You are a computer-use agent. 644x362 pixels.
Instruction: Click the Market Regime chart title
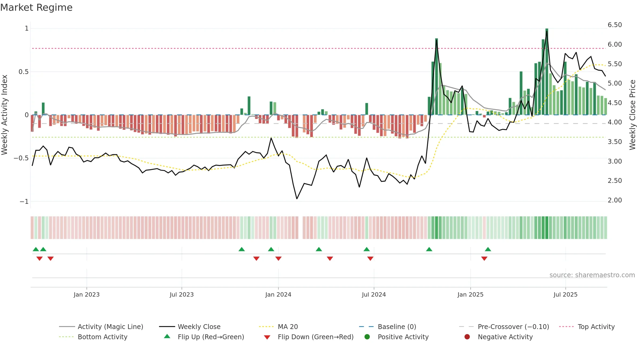coord(36,8)
